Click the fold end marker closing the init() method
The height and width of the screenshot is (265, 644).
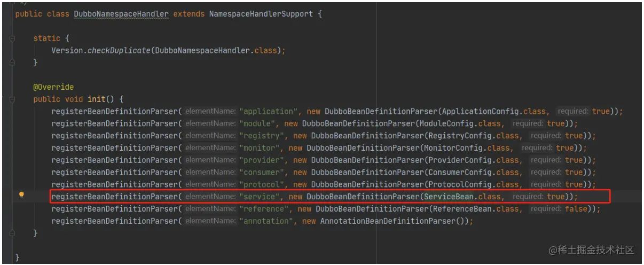12,233
